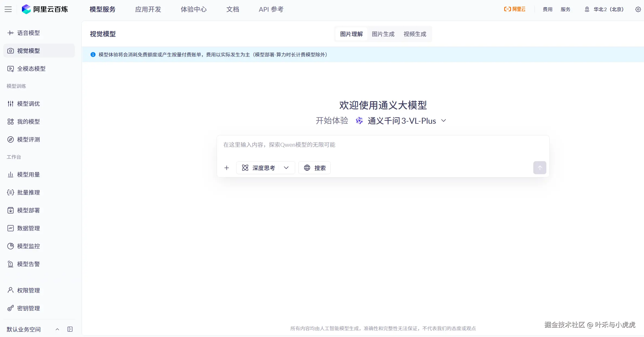Switch to 图片生成 tab
Viewport: 644px width, 337px height.
pyautogui.click(x=383, y=34)
